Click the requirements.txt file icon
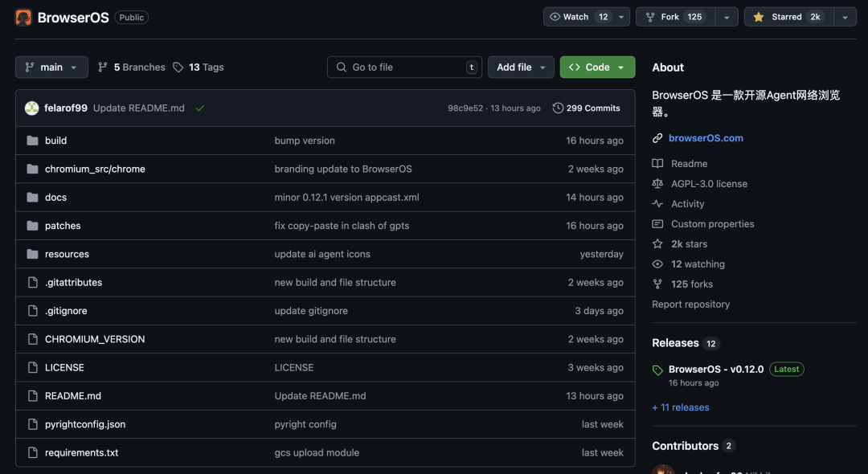Viewport: 868px width, 474px height. coord(33,452)
